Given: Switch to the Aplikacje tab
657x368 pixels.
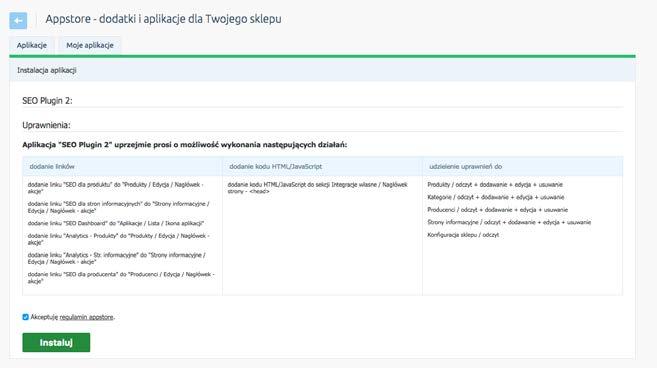Looking at the screenshot, I should 32,45.
